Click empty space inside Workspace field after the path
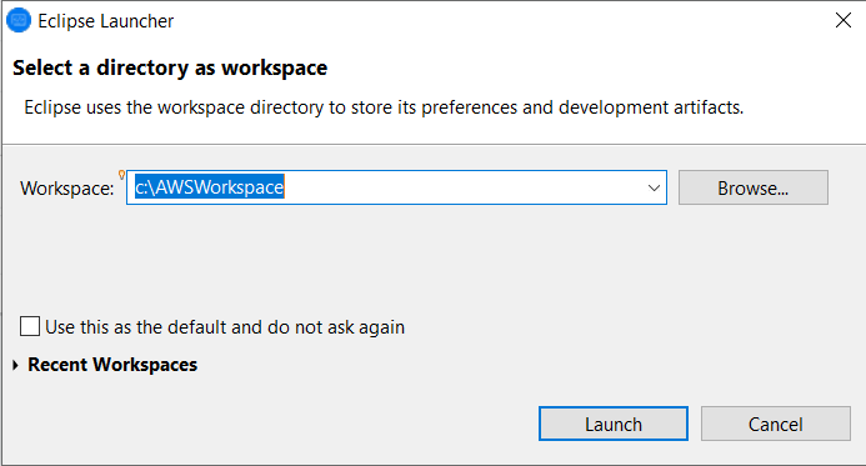Screen dimensions: 866x466 click(460, 187)
